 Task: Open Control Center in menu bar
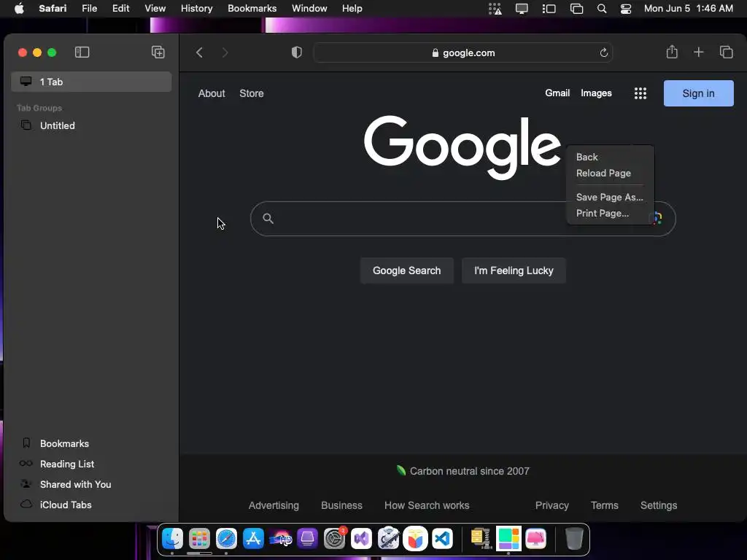point(625,9)
